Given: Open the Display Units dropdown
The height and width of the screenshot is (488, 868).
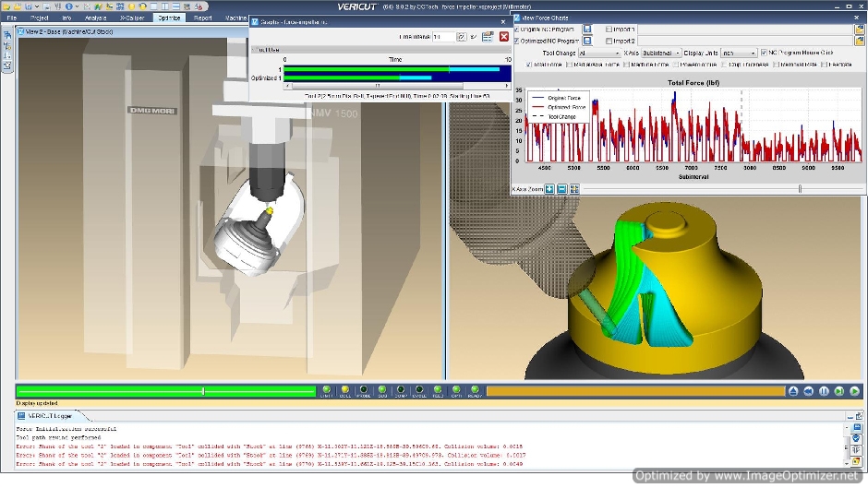Looking at the screenshot, I should coord(739,53).
